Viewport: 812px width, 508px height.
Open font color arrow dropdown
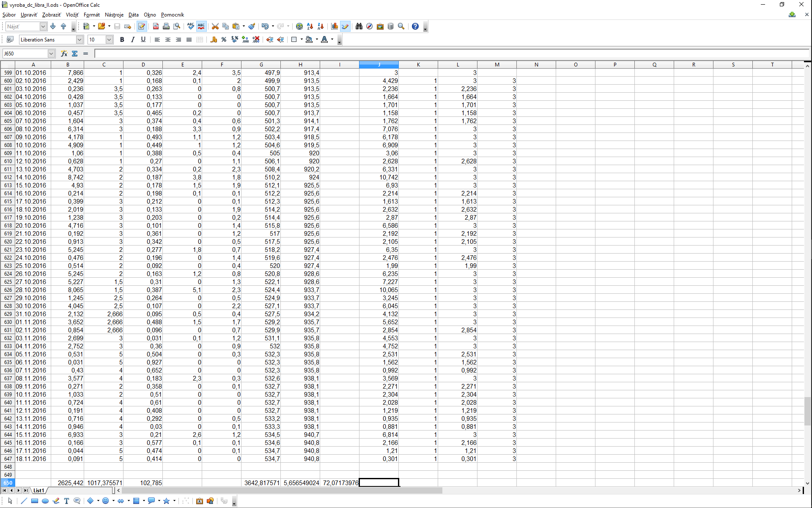[x=332, y=39]
